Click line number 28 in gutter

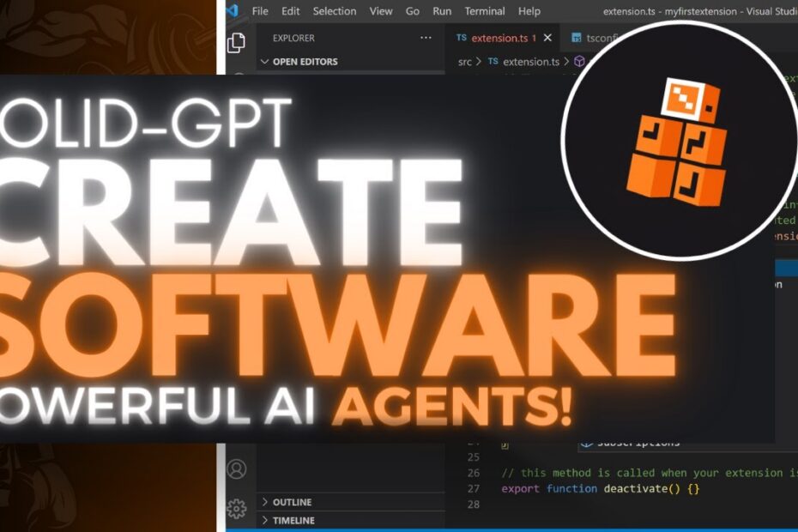[x=474, y=505]
